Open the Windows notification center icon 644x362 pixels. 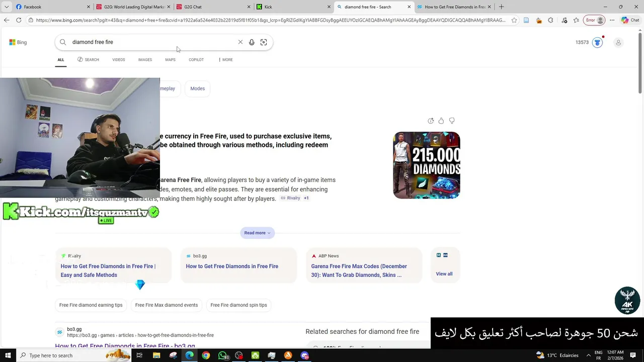[x=633, y=355]
